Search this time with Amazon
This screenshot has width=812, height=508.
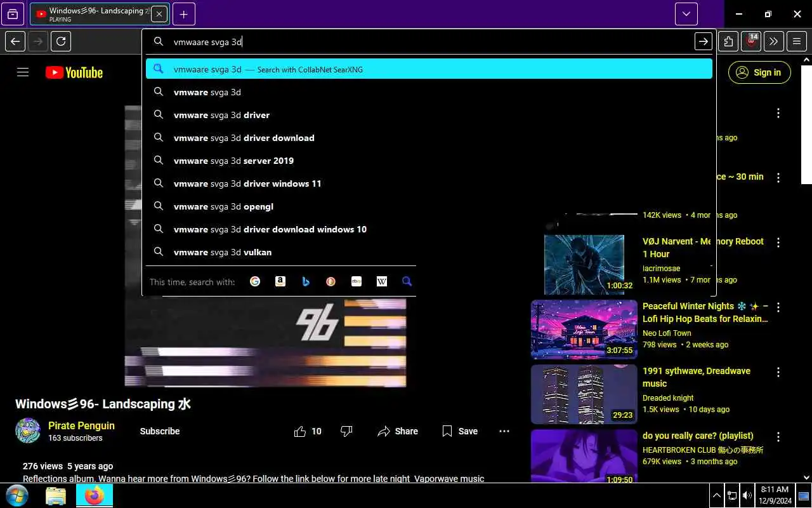(280, 281)
